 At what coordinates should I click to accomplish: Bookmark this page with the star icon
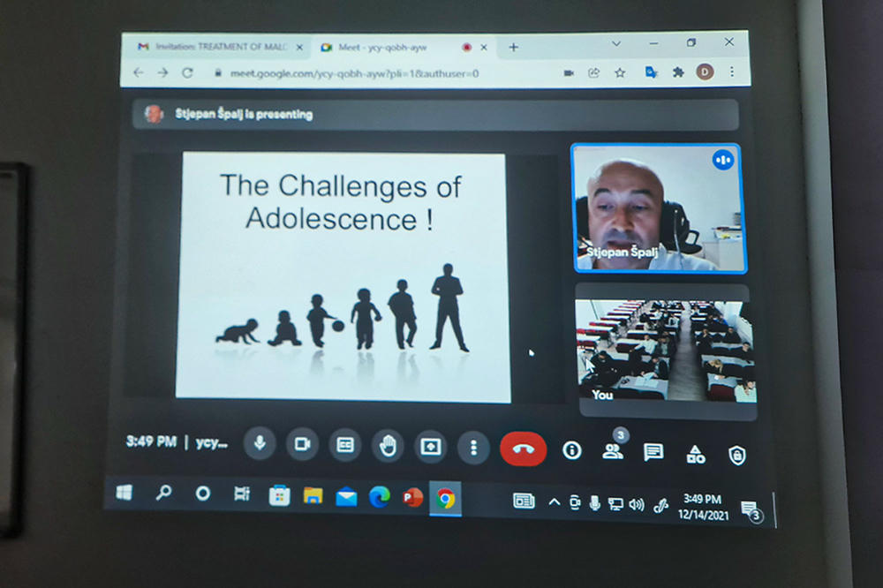click(x=620, y=72)
